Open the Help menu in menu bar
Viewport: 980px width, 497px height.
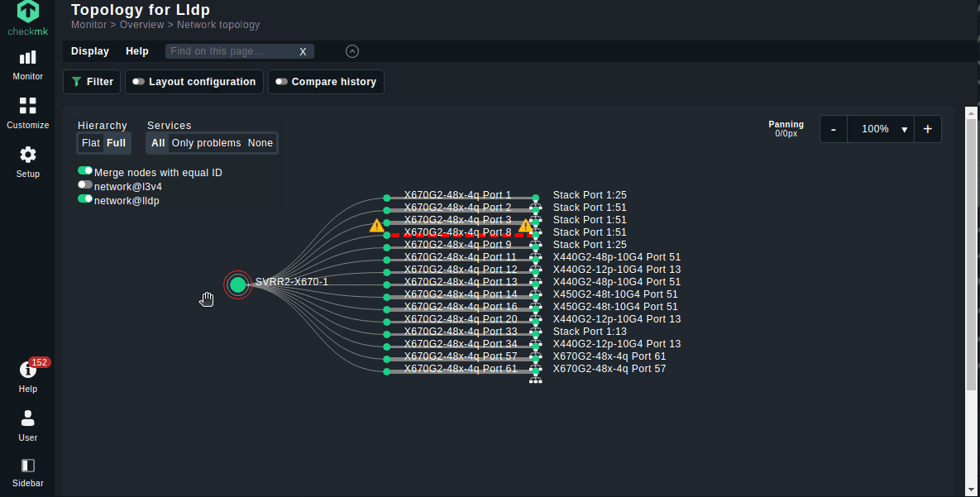[137, 51]
